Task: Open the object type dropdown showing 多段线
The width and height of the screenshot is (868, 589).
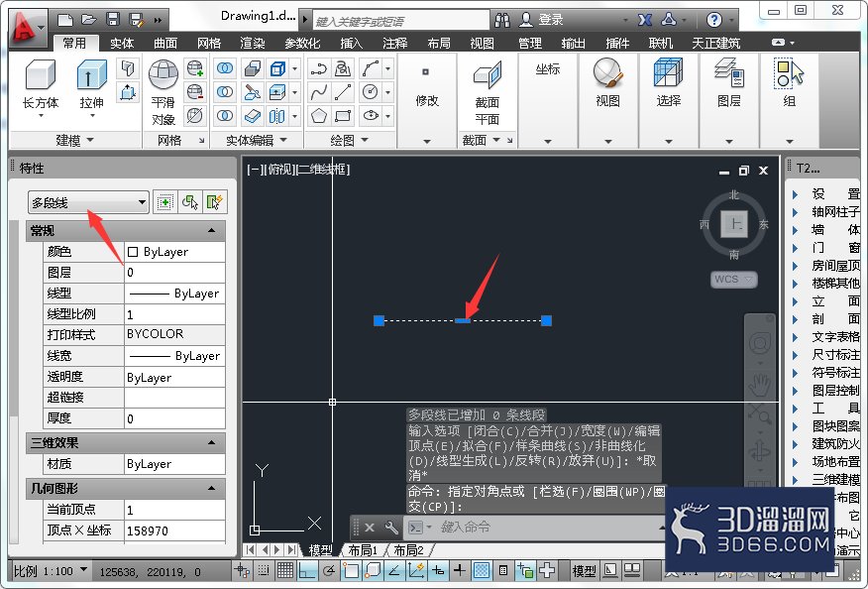Action: point(88,202)
